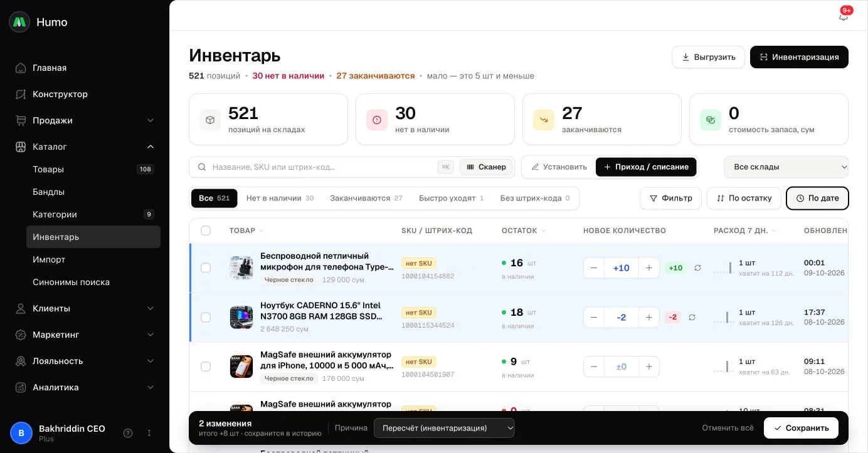The image size is (868, 453).
Task: Decrease quantity for MagSafe battery 9 шт
Action: pos(594,367)
